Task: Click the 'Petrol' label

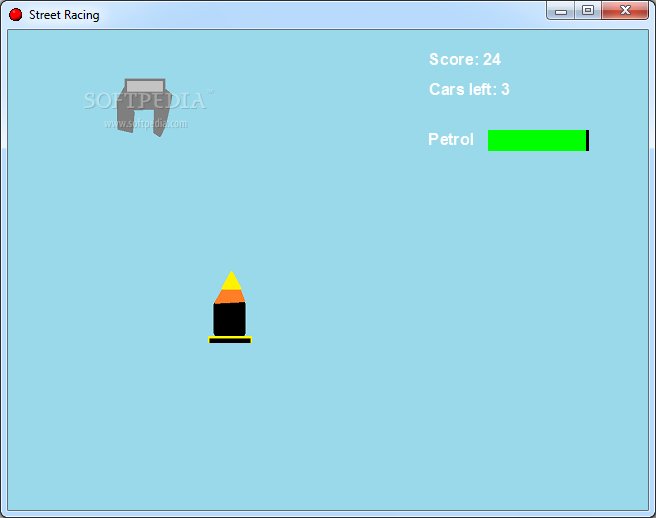Action: (451, 139)
